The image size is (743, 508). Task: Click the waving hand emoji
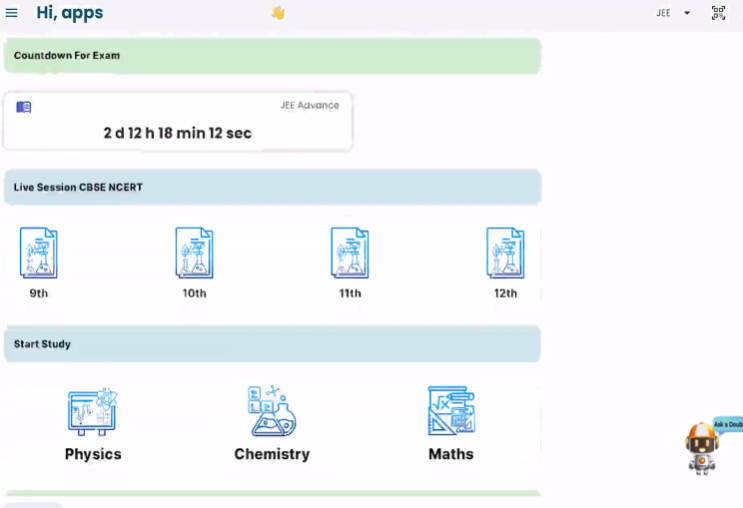(x=278, y=13)
